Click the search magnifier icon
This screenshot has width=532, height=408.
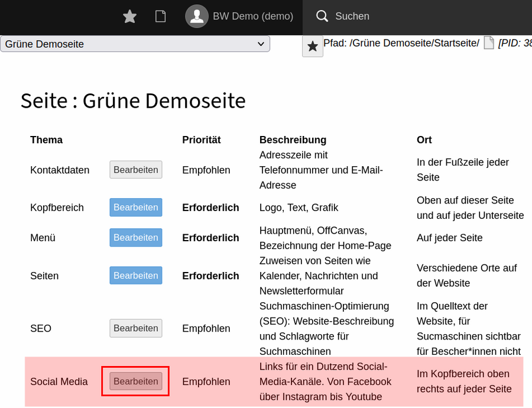coord(322,16)
